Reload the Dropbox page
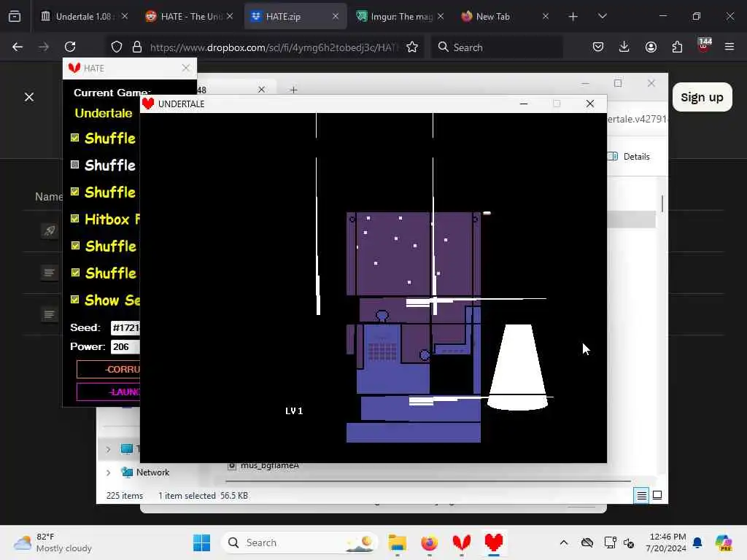This screenshot has height=560, width=747. point(70,47)
